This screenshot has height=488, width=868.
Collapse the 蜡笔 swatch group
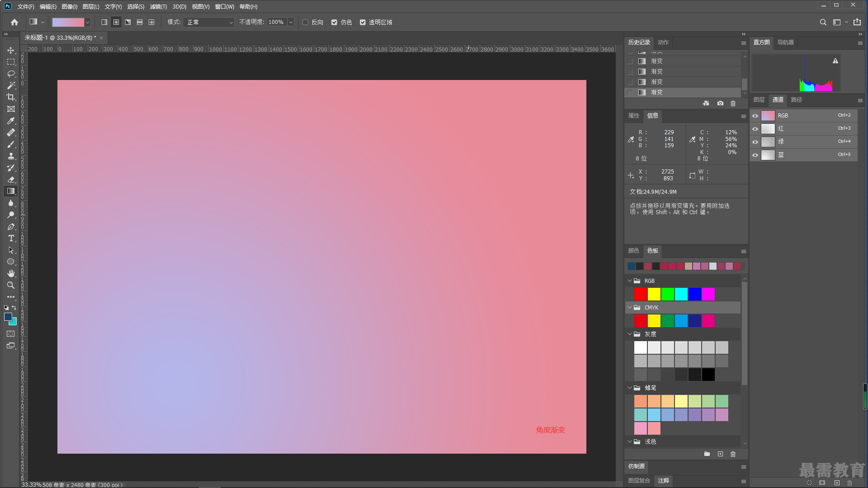pyautogui.click(x=629, y=388)
